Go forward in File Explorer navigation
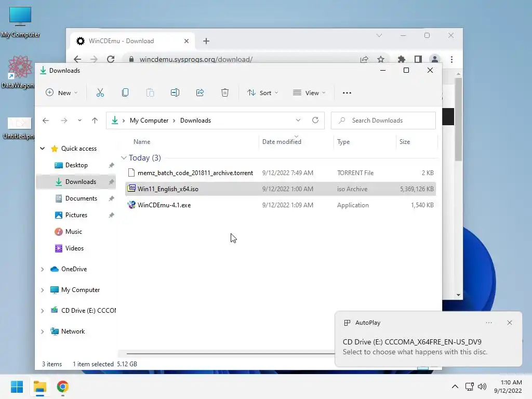 tap(64, 121)
